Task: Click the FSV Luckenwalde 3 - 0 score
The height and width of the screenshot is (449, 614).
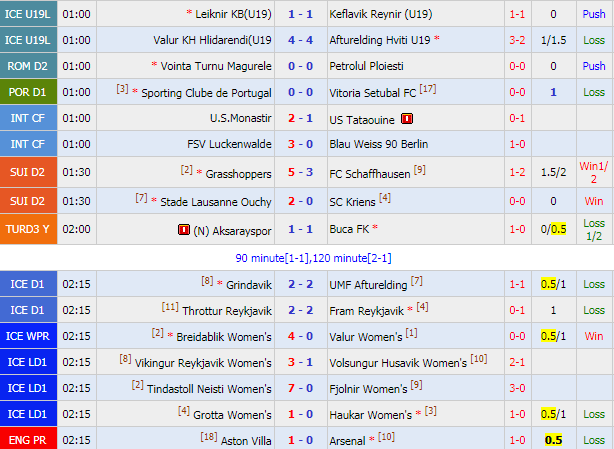Action: pyautogui.click(x=300, y=144)
